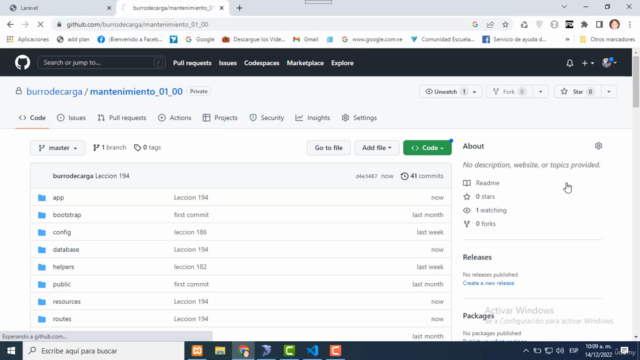Open the Actions tab
This screenshot has height=360, width=640.
[174, 118]
